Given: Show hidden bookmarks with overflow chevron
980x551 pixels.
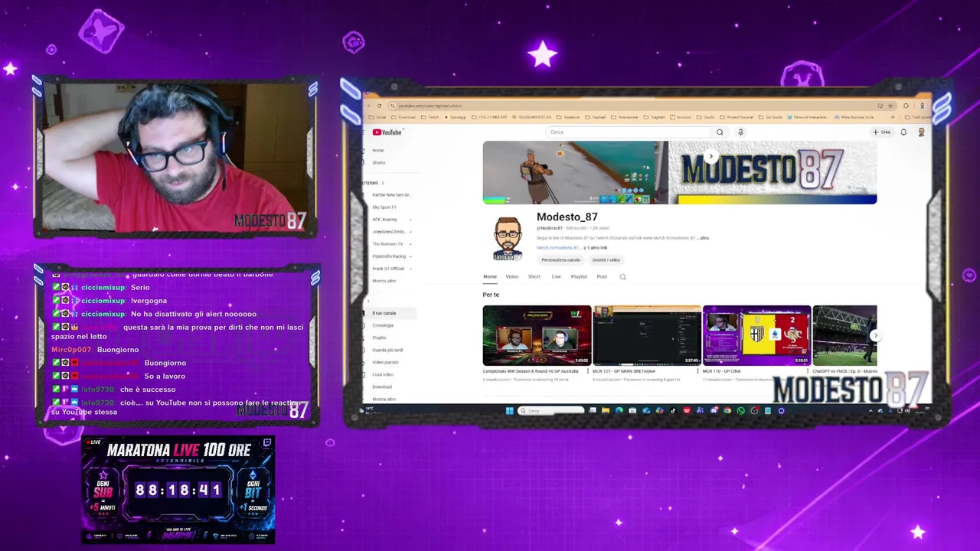Looking at the screenshot, I should pyautogui.click(x=893, y=117).
